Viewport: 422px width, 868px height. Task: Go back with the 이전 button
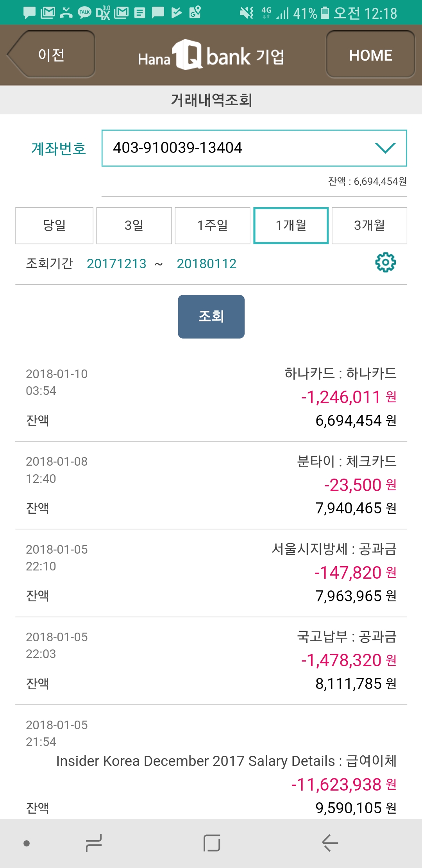51,55
